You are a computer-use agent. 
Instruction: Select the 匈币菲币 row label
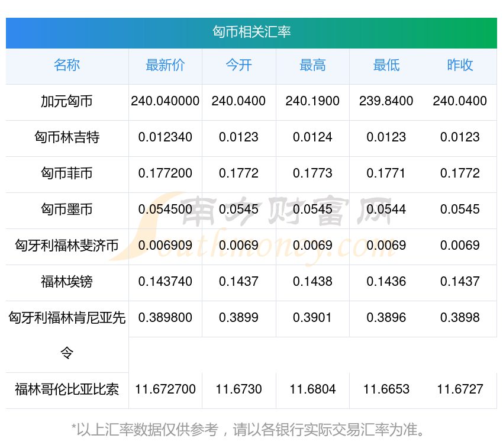(67, 174)
